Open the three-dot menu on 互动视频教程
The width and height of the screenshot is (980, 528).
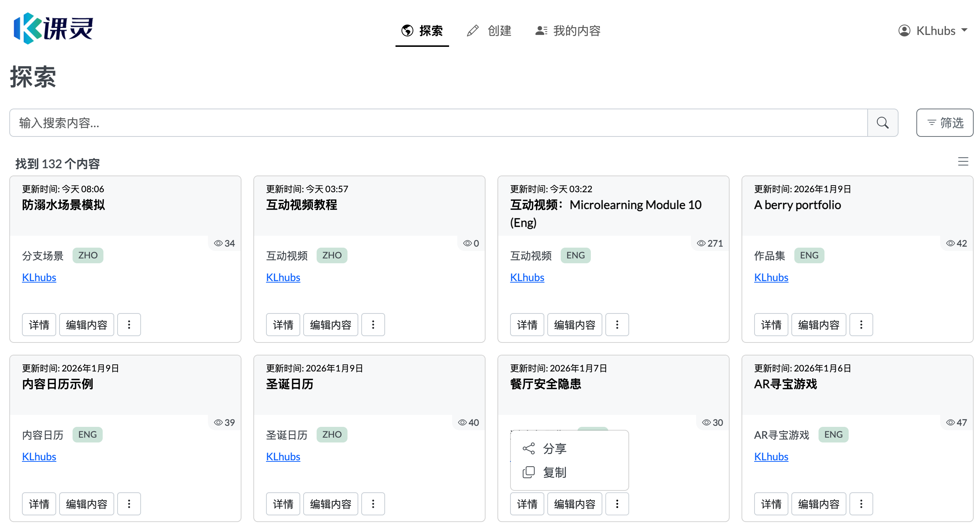coord(373,324)
